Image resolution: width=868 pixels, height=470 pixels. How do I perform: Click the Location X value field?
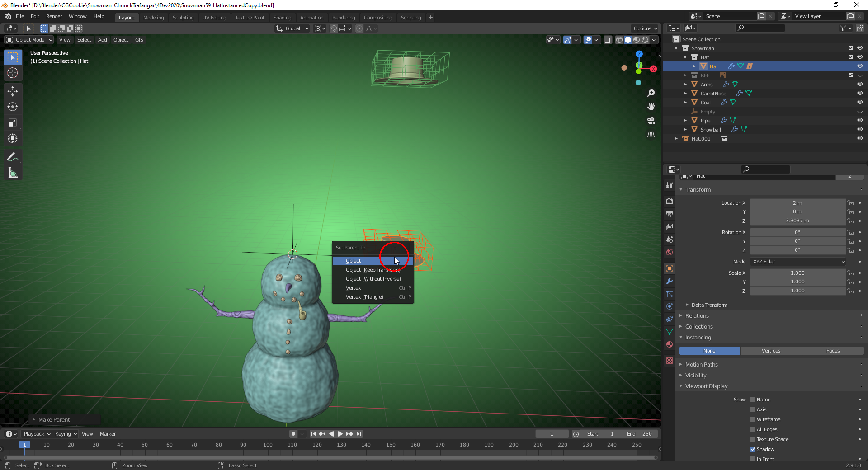point(797,203)
